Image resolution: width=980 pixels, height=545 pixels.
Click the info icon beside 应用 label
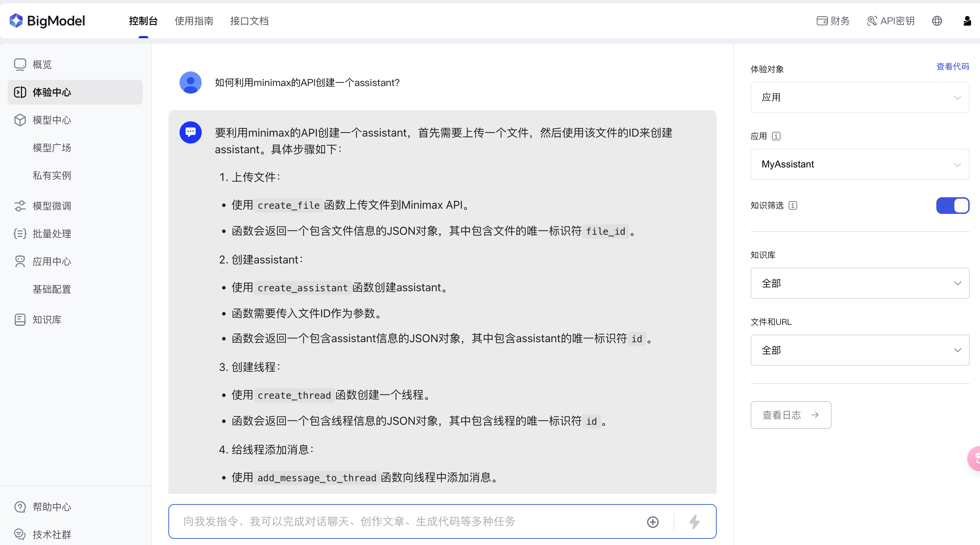coord(776,136)
